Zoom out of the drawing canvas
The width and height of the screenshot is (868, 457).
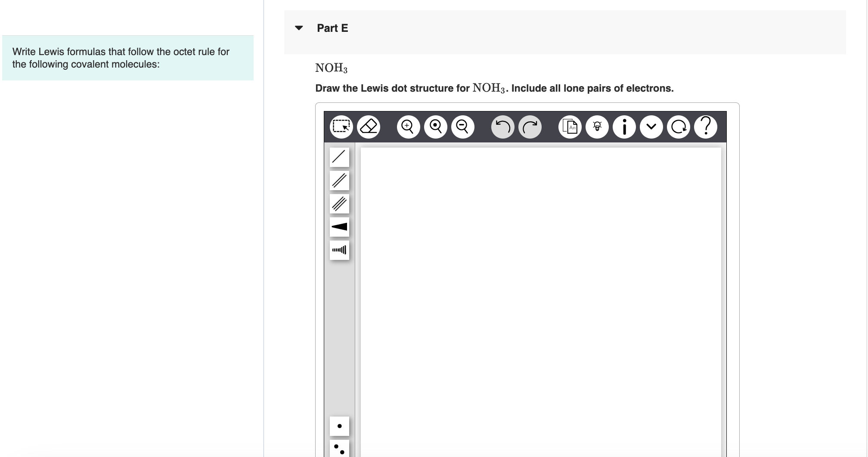(x=462, y=127)
